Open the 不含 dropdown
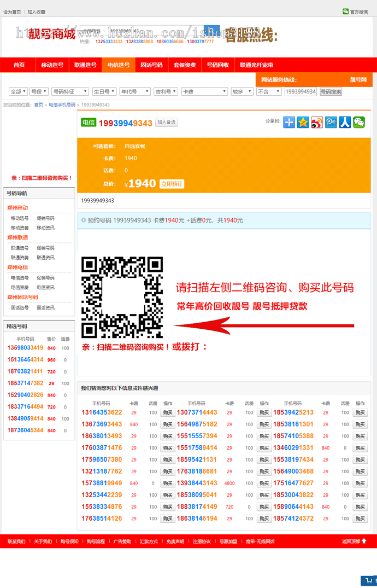Image resolution: width=377 pixels, height=588 pixels. 269,91
